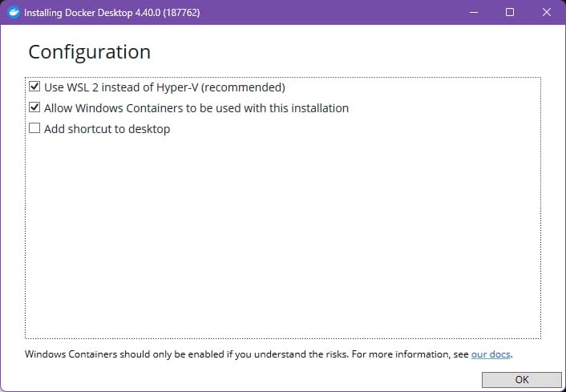
Task: Click empty area inside the options list
Action: pos(283,235)
